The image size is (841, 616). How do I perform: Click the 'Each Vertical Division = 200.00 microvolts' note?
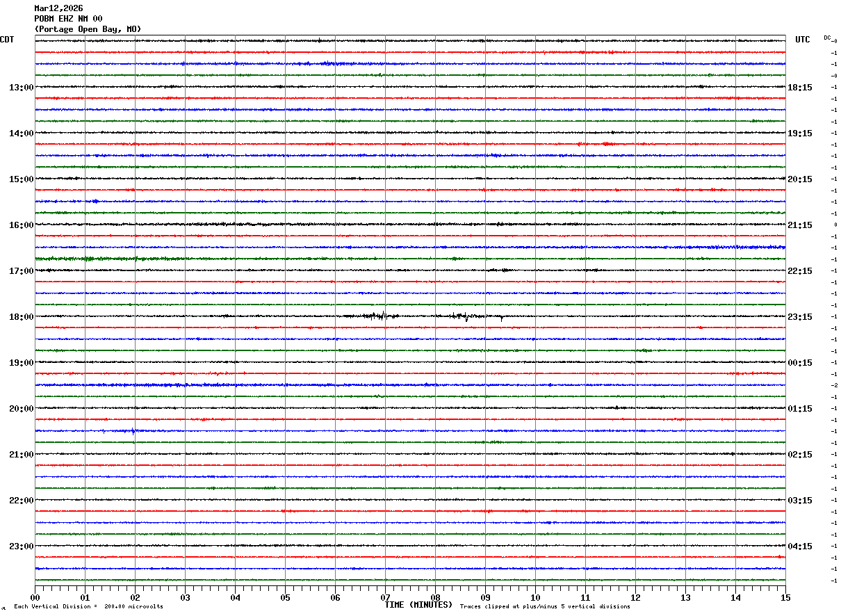pos(89,606)
